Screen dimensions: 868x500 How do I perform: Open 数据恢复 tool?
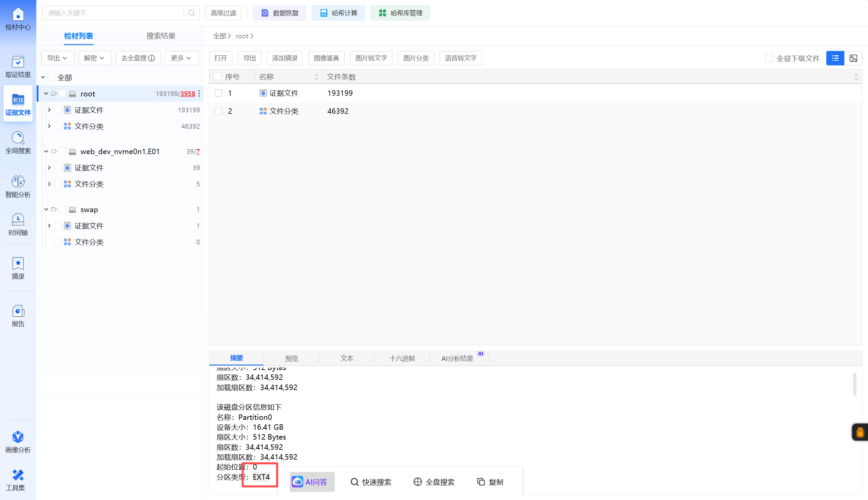click(x=279, y=13)
